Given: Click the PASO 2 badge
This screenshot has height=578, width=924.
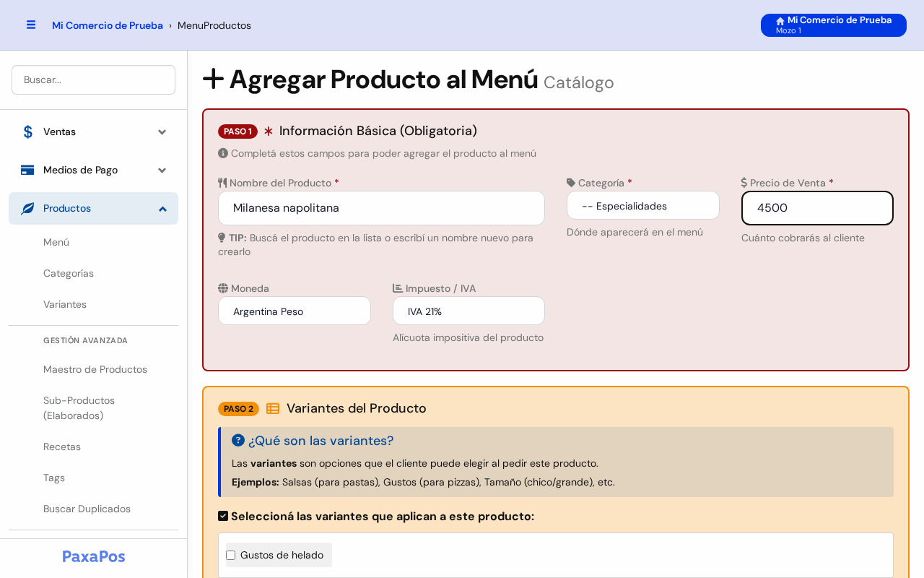Looking at the screenshot, I should tap(238, 409).
